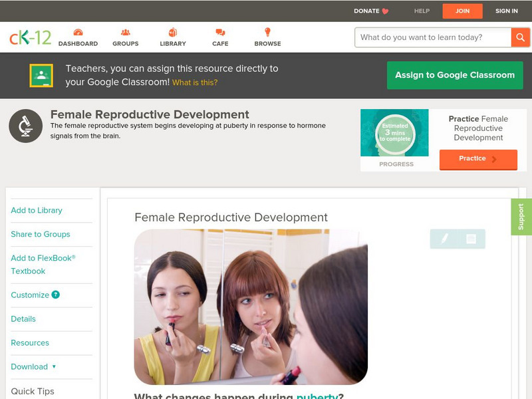The width and height of the screenshot is (532, 399).
Task: Open the Library icon
Action: point(173,33)
